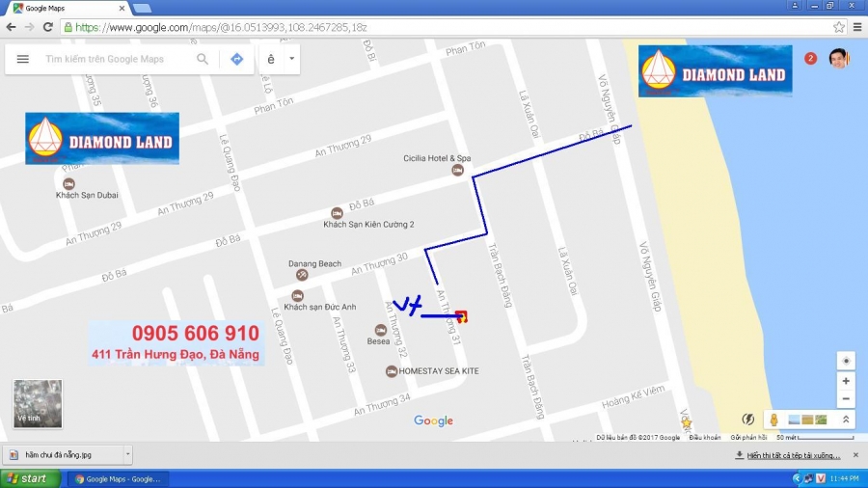Viewport: 868px width, 488px height.
Task: Open the downloaded file options arrow
Action: tap(127, 453)
